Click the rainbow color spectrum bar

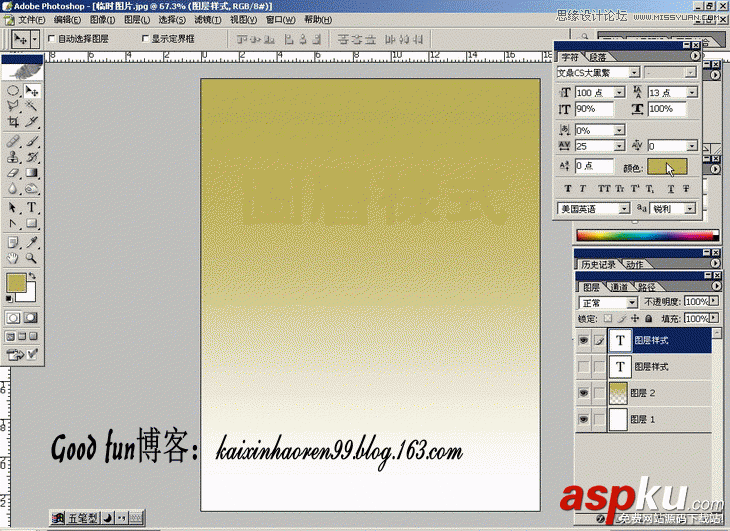pos(647,235)
